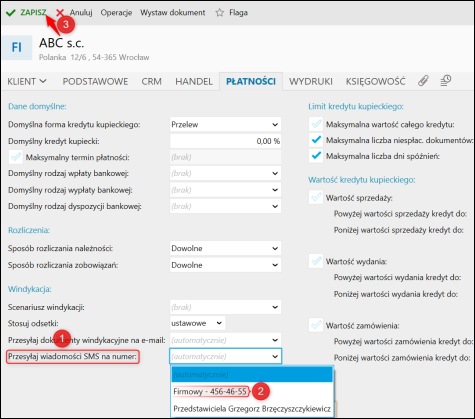Screen dimensions: 475x419
Task: Click the Dane domyślne section header
Action: coord(37,106)
